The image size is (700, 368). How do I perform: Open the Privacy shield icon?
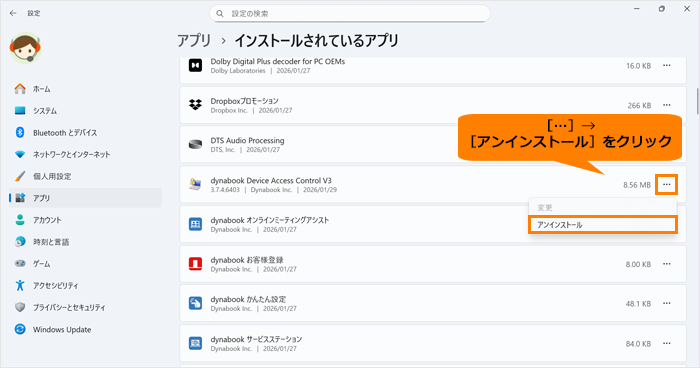pos(20,307)
